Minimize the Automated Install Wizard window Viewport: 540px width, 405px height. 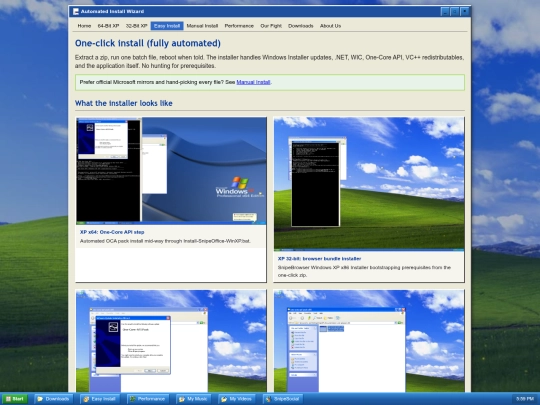(x=445, y=12)
